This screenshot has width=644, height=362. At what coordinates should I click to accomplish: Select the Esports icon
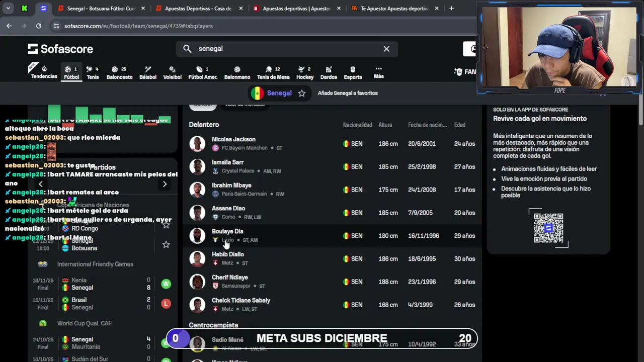click(x=353, y=72)
